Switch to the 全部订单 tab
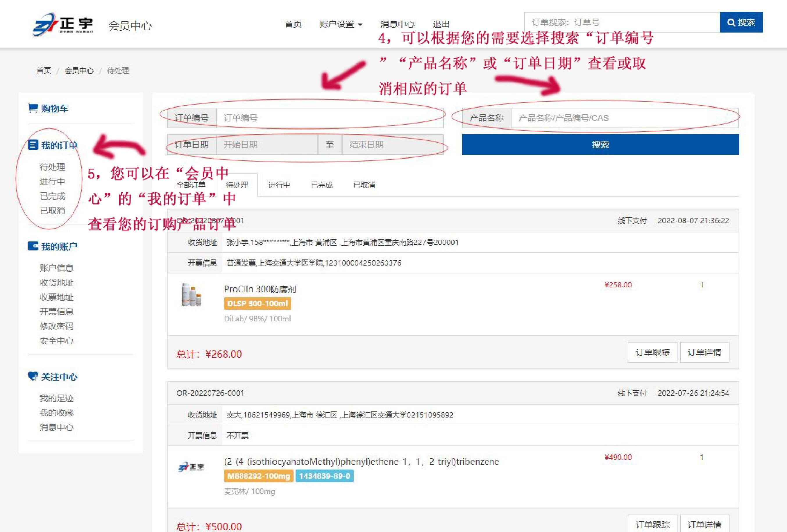 191,185
